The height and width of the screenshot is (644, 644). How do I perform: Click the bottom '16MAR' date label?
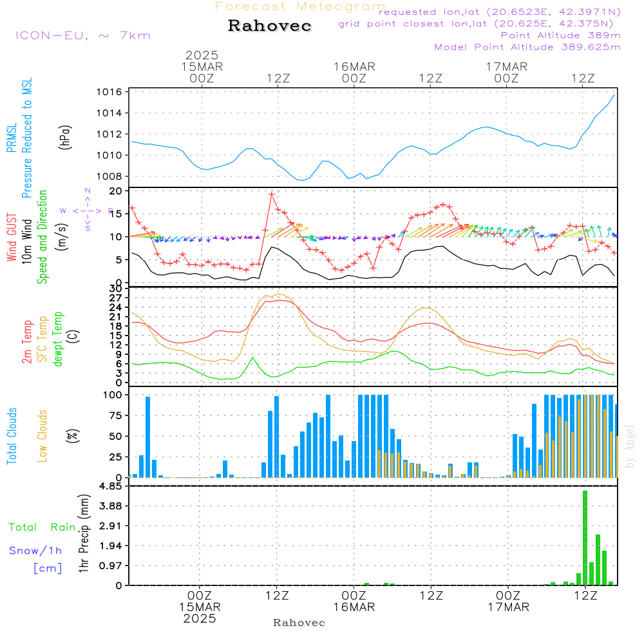pyautogui.click(x=354, y=607)
